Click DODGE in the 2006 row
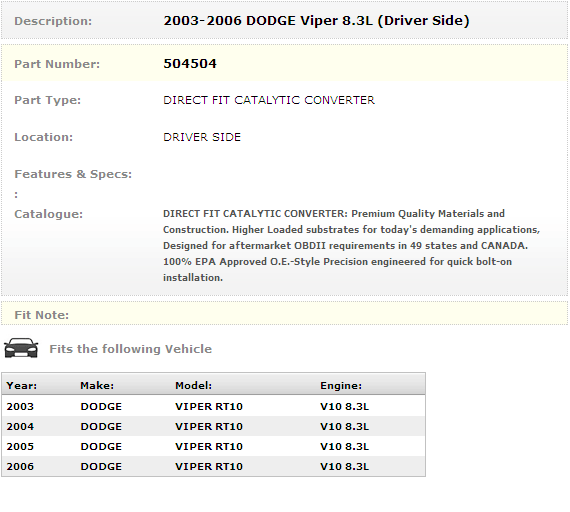Screen dimensions: 570x512 click(101, 467)
